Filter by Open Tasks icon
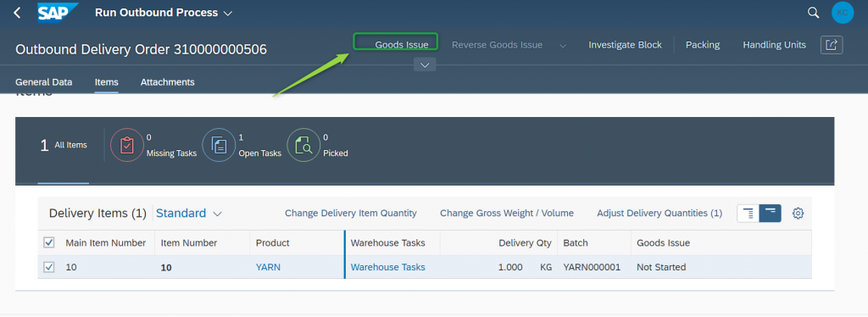Image resolution: width=868 pixels, height=317 pixels. pos(219,146)
